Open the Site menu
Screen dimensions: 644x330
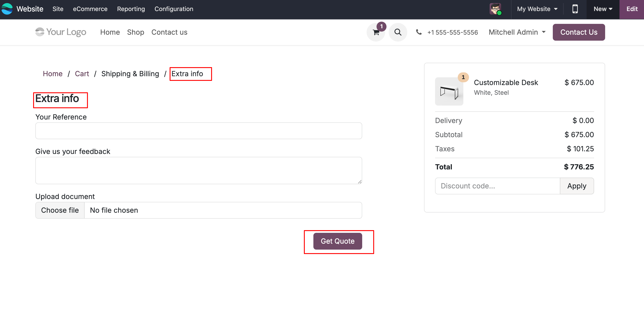pyautogui.click(x=58, y=9)
